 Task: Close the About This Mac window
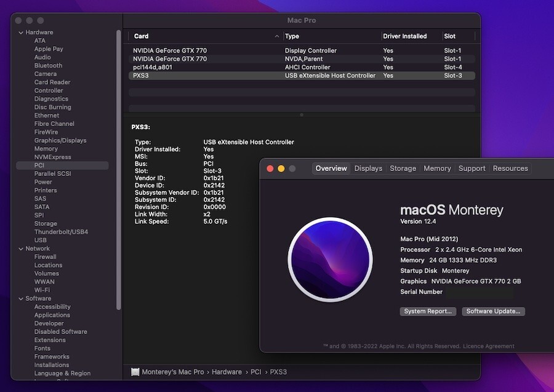click(270, 169)
